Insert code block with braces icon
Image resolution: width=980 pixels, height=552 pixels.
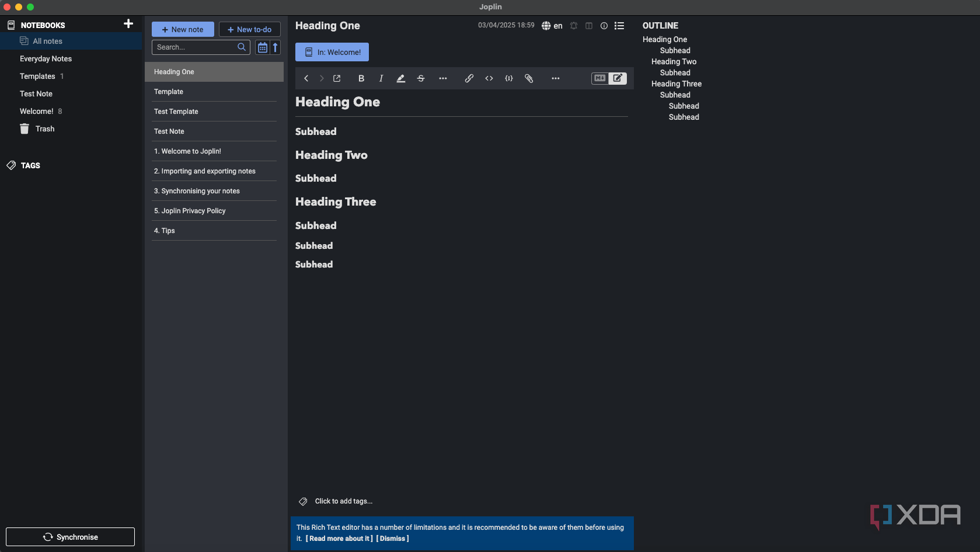pyautogui.click(x=509, y=78)
